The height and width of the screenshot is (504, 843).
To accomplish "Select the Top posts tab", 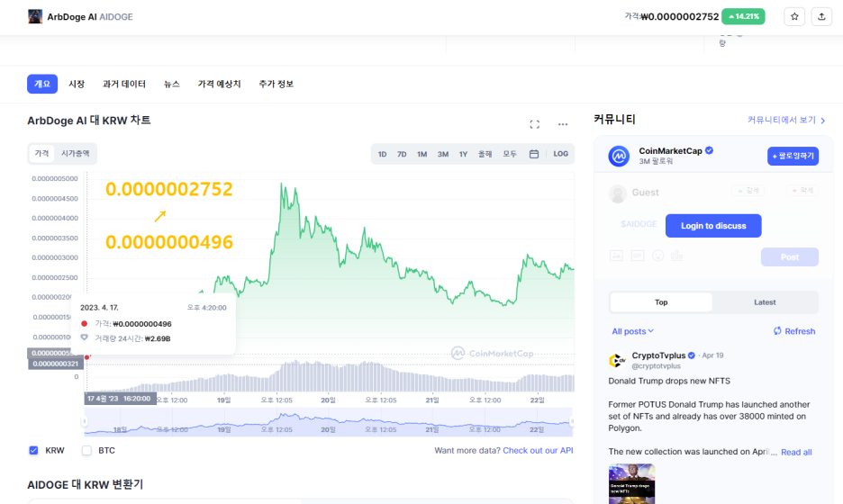I will tap(661, 302).
